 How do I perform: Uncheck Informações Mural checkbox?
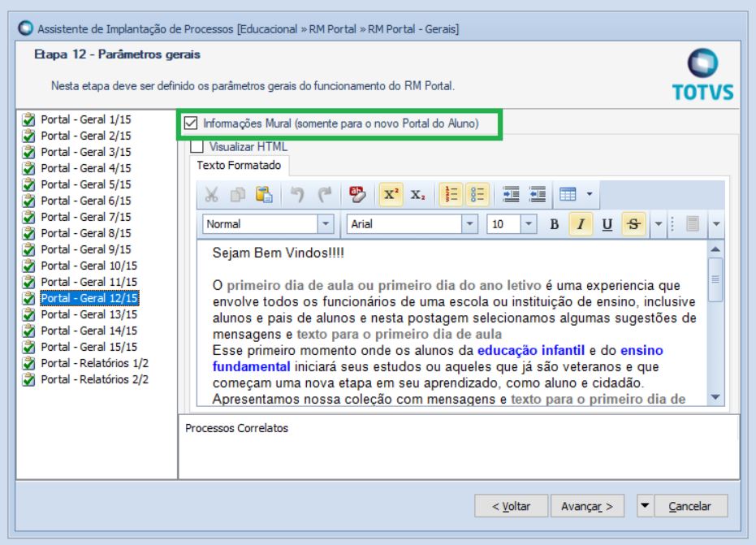pos(191,123)
